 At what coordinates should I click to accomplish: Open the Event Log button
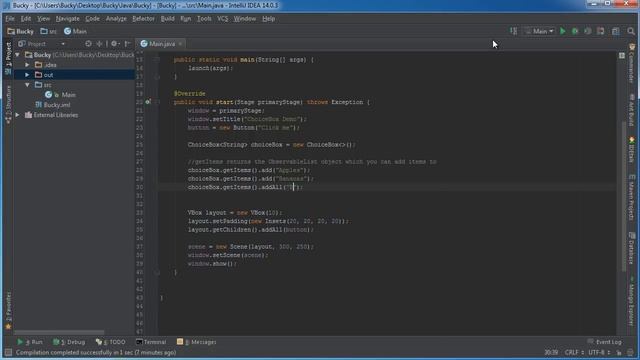pyautogui.click(x=605, y=342)
